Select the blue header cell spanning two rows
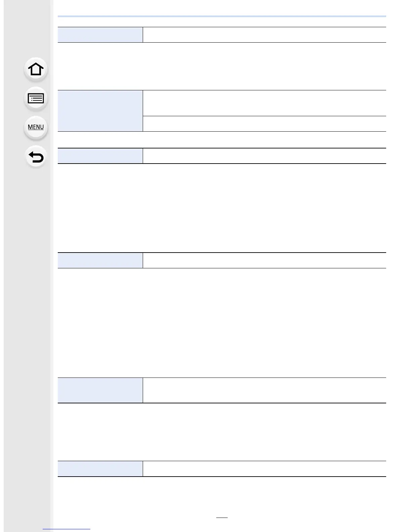 [100, 110]
